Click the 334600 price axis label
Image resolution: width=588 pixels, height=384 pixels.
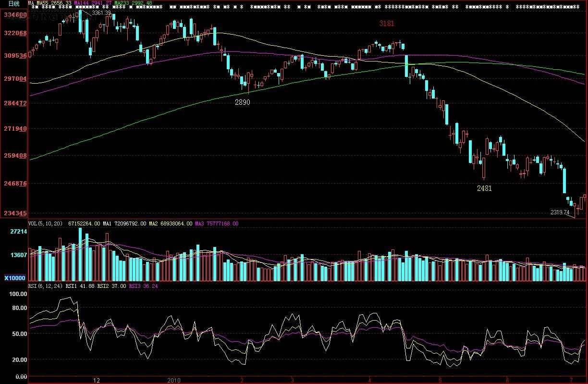click(15, 15)
